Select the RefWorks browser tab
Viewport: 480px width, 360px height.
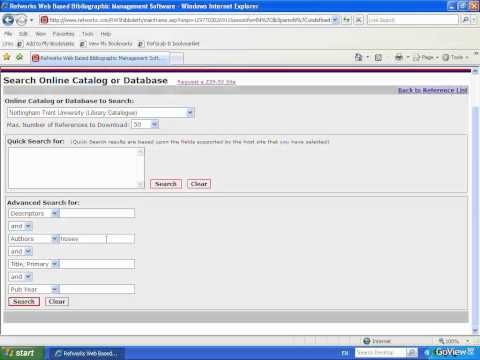click(x=100, y=58)
